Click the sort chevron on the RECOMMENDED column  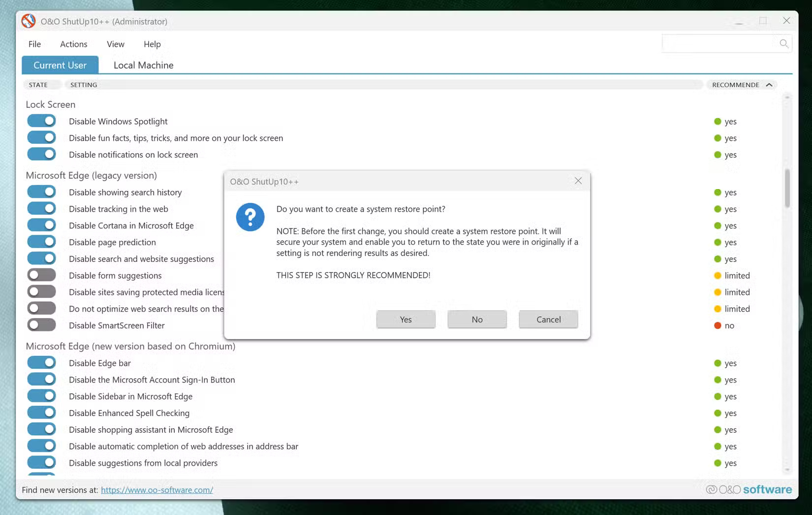tap(769, 85)
